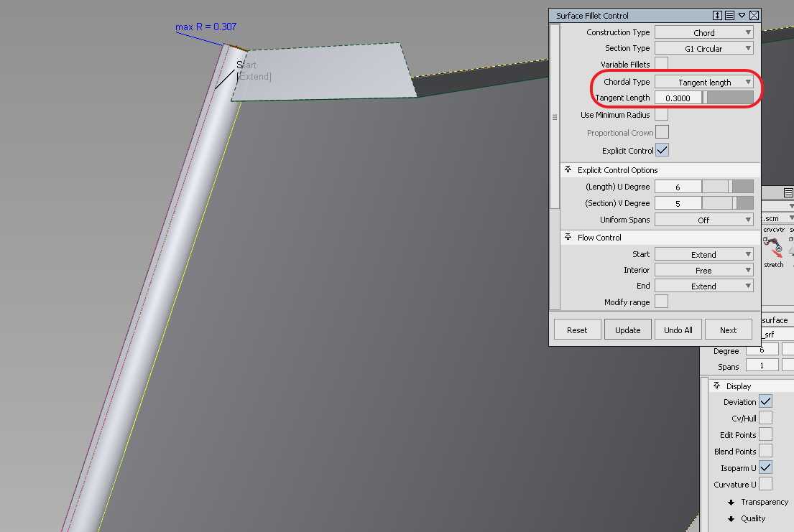
Task: Click the panel menu icon above the shelf
Action: pyautogui.click(x=788, y=192)
